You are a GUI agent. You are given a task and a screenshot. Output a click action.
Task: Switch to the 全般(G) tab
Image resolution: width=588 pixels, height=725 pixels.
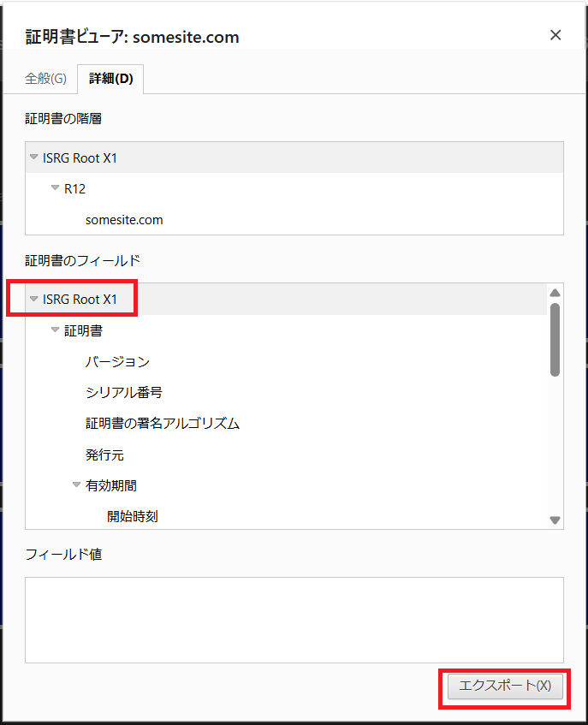coord(45,79)
